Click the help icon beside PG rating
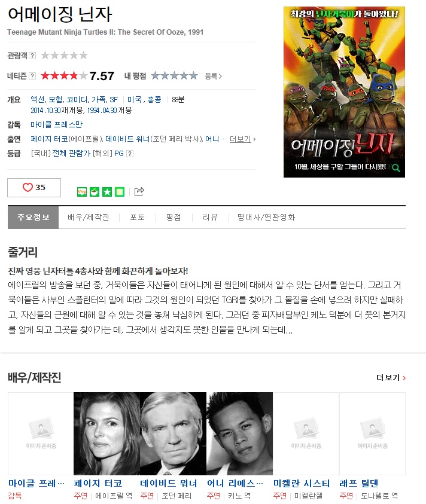This screenshot has width=426, height=504. click(130, 154)
